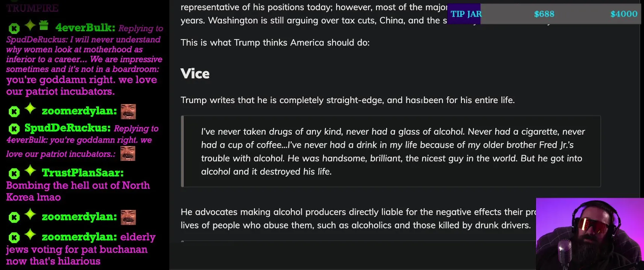Click the streamer webcam thumbnail
The width and height of the screenshot is (644, 270).
[590, 234]
